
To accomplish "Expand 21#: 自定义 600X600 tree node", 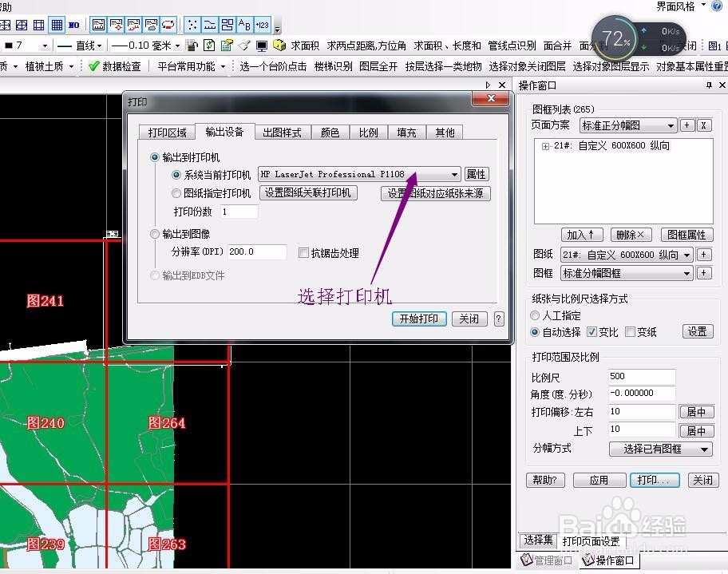I will pos(545,146).
